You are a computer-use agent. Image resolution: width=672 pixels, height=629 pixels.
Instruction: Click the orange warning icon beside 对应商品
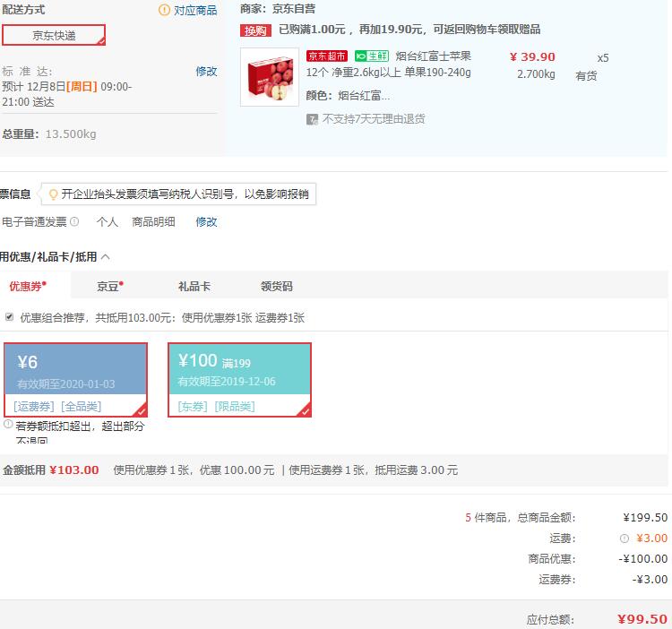pyautogui.click(x=164, y=10)
